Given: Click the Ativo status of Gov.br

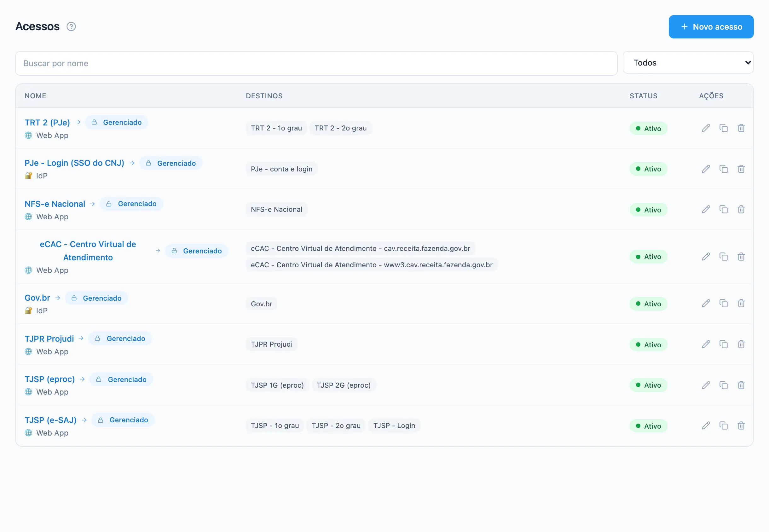Looking at the screenshot, I should [648, 304].
